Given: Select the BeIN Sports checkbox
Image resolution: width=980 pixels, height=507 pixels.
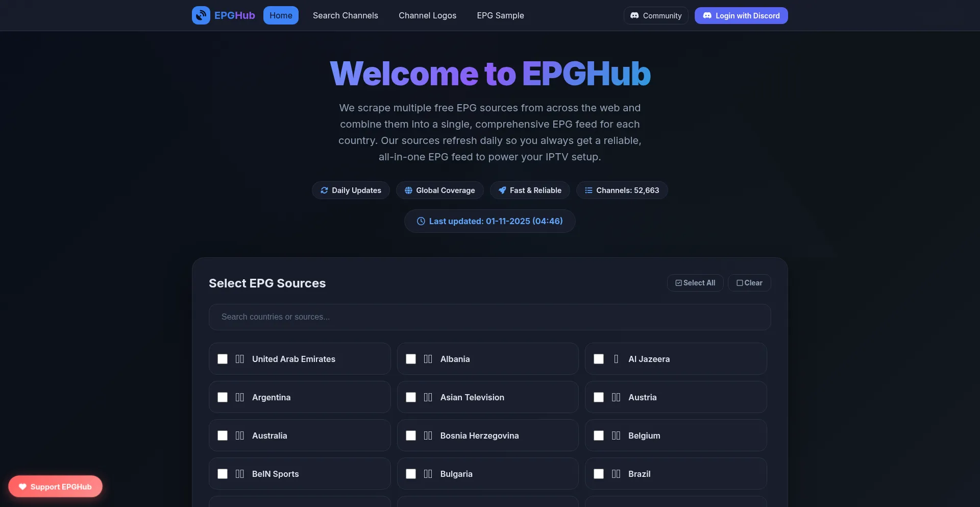Looking at the screenshot, I should click(223, 474).
